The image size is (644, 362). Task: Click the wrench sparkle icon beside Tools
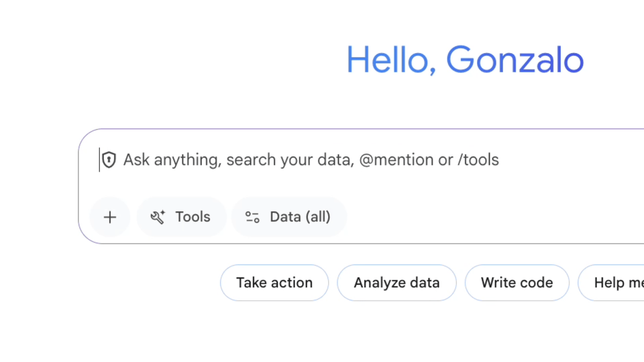[x=158, y=217]
